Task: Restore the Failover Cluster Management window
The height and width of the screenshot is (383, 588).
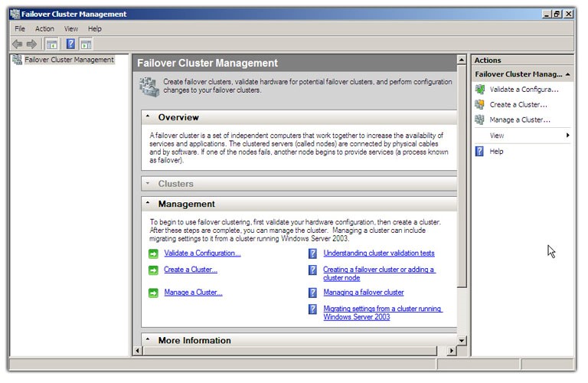Action: [557, 14]
